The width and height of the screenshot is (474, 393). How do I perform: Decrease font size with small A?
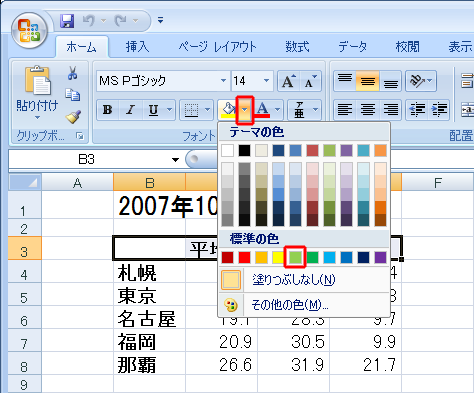310,81
